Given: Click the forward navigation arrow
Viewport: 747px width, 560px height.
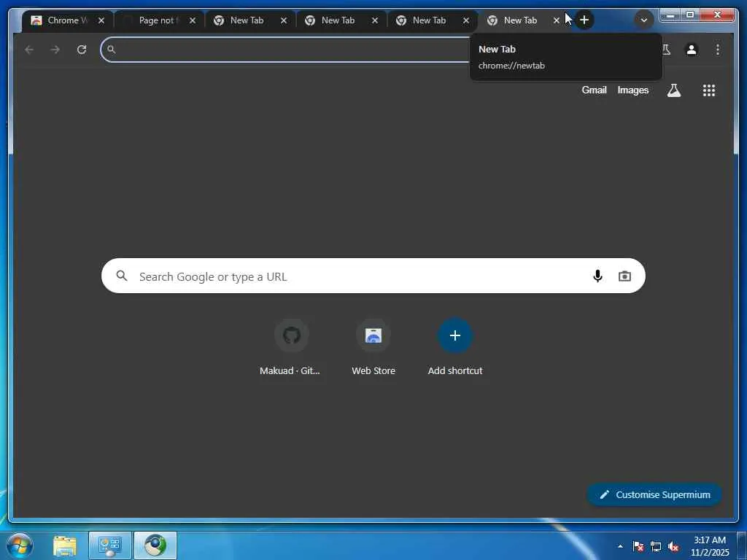Looking at the screenshot, I should tap(55, 50).
